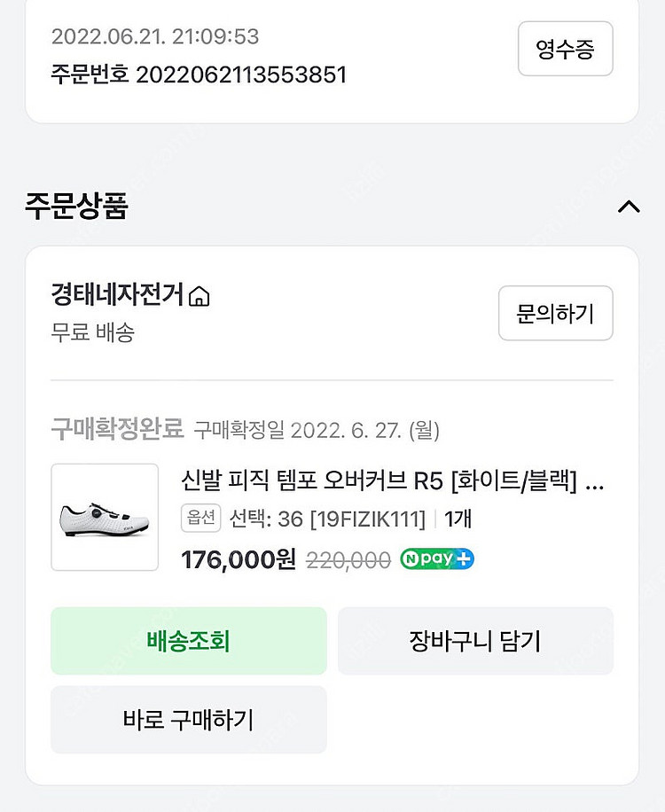Click the 주문번호 2022062113553851 text
665x812 pixels.
point(199,74)
